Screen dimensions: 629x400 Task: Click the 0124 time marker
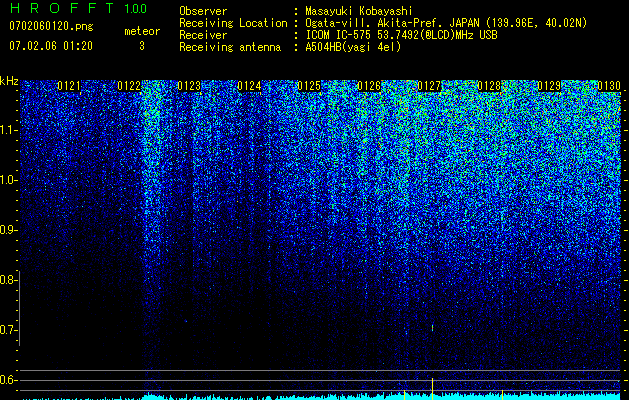point(249,86)
